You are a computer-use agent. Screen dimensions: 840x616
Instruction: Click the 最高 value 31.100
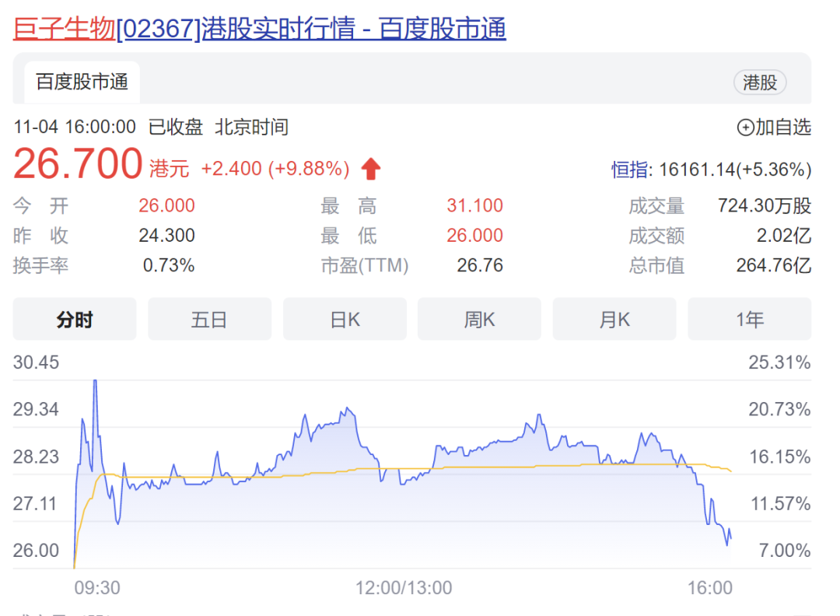tap(474, 206)
